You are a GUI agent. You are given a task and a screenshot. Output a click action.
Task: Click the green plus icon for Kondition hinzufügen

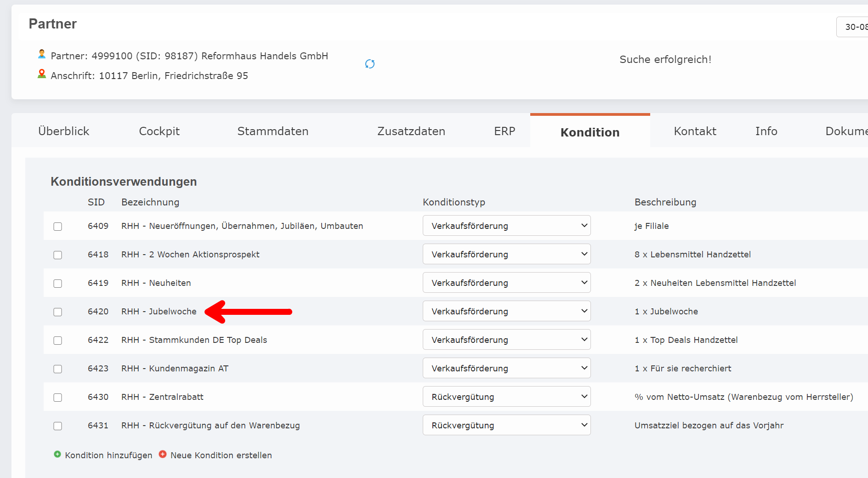(x=57, y=455)
